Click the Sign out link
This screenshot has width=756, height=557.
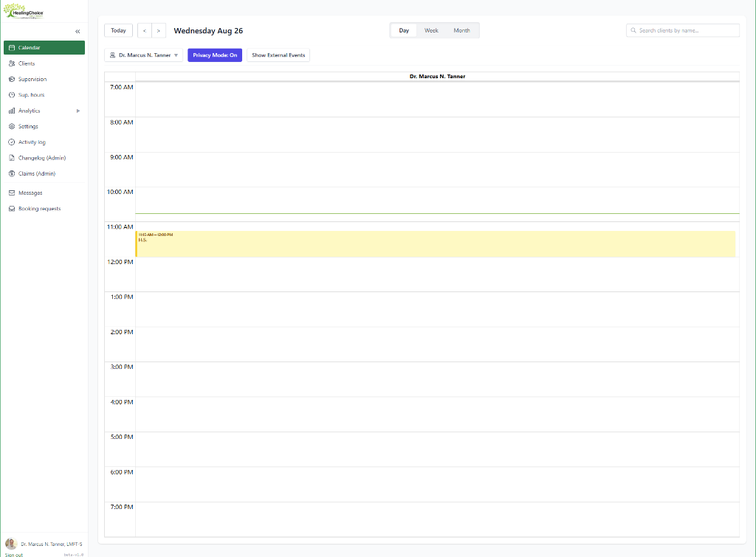(13, 555)
